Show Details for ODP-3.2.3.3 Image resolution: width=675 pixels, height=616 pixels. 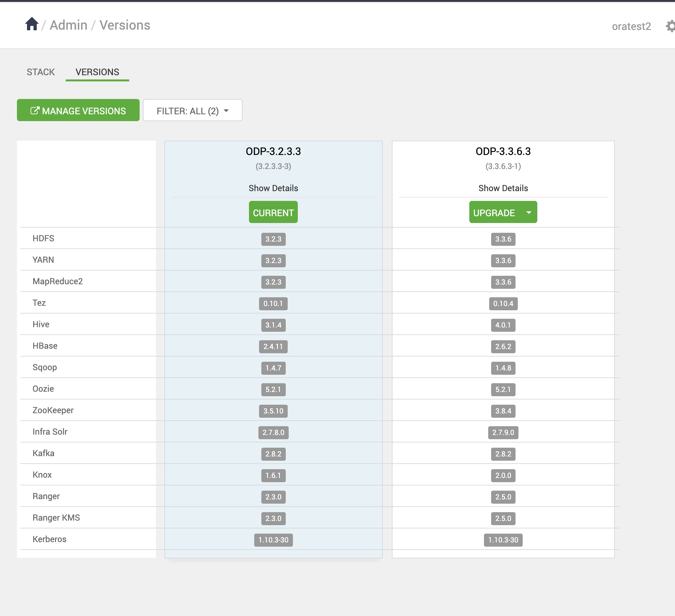[x=273, y=188]
